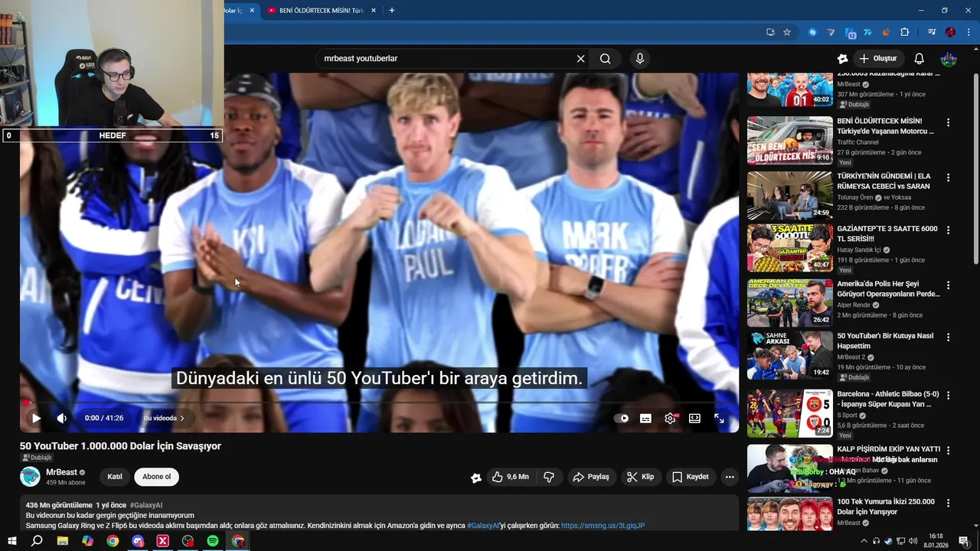
Task: Open File Explorer from taskbar
Action: click(x=63, y=541)
